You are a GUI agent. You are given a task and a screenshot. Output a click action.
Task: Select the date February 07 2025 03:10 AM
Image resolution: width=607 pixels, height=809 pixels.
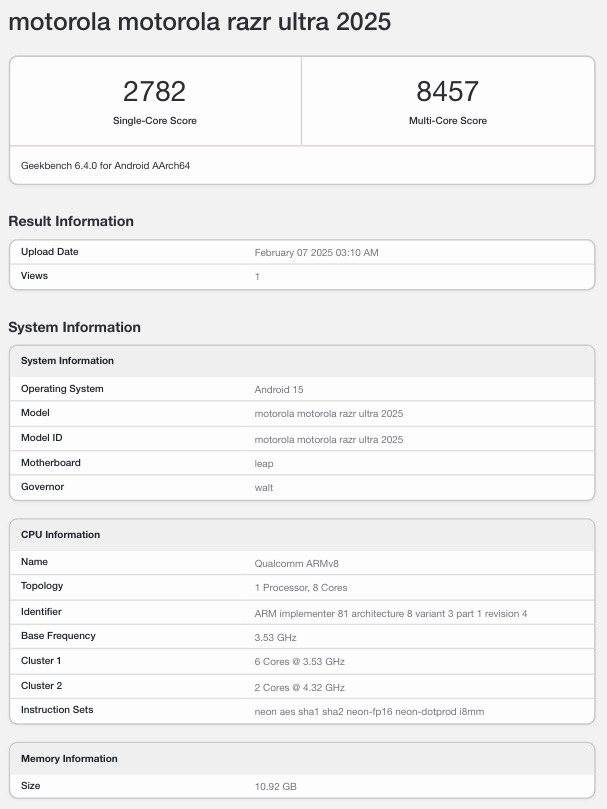point(316,252)
